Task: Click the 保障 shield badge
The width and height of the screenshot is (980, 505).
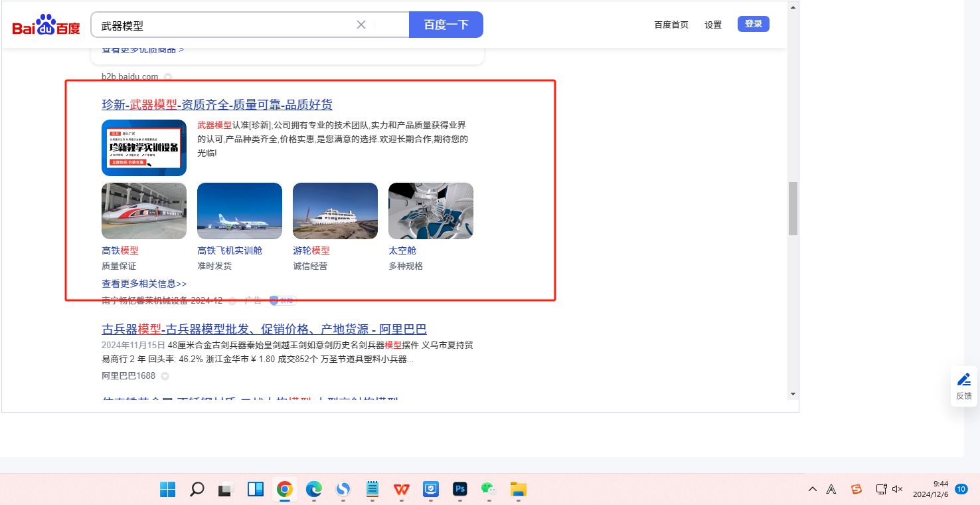Action: (283, 300)
